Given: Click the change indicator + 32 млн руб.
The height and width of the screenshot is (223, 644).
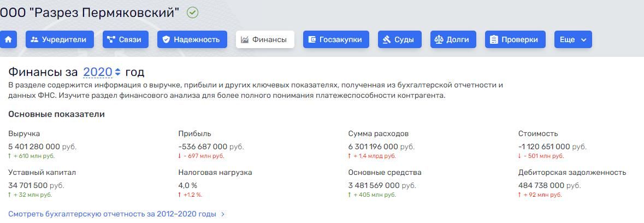Looking at the screenshot, I should pyautogui.click(x=30, y=195).
